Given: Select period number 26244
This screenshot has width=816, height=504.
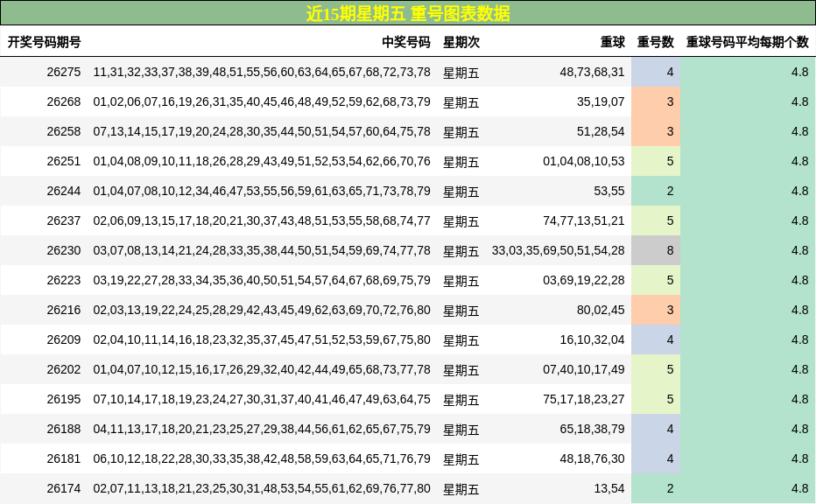Looking at the screenshot, I should coord(64,191).
